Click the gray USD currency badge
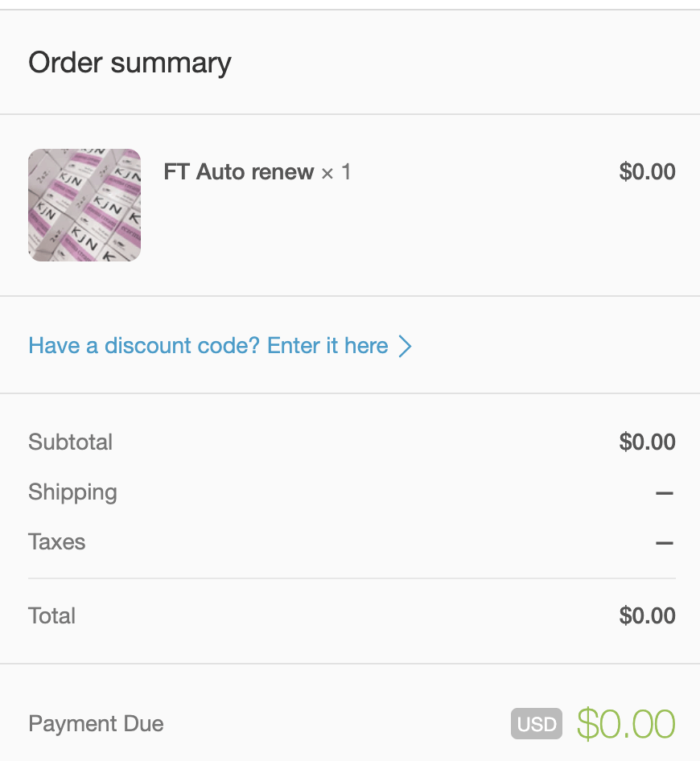Screen dimensions: 700x761 [x=537, y=724]
